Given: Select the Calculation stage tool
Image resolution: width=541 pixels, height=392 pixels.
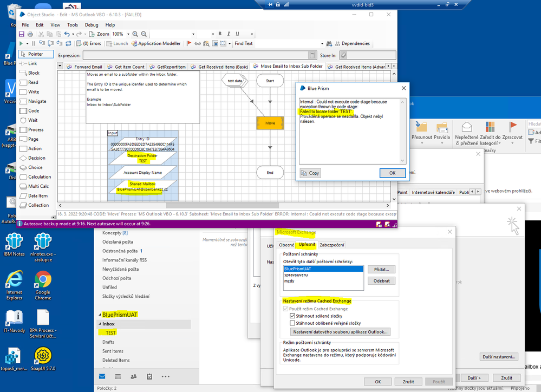Looking at the screenshot, I should 39,177.
